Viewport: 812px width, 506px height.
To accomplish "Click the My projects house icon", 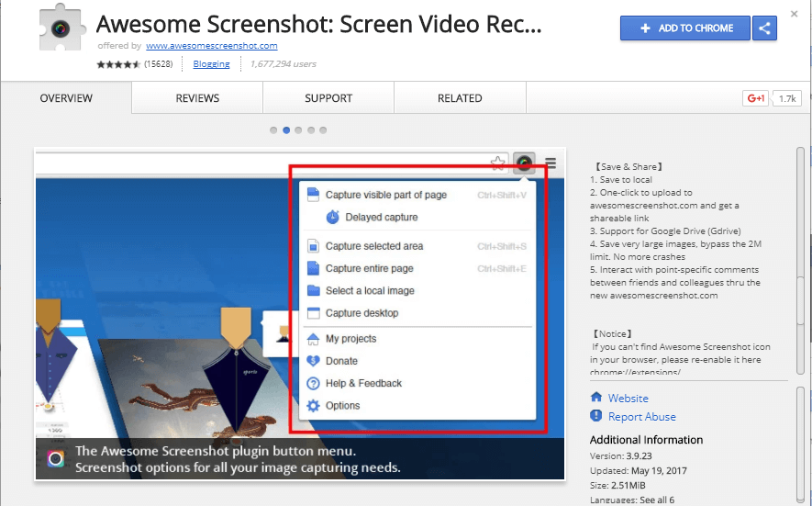I will point(313,339).
